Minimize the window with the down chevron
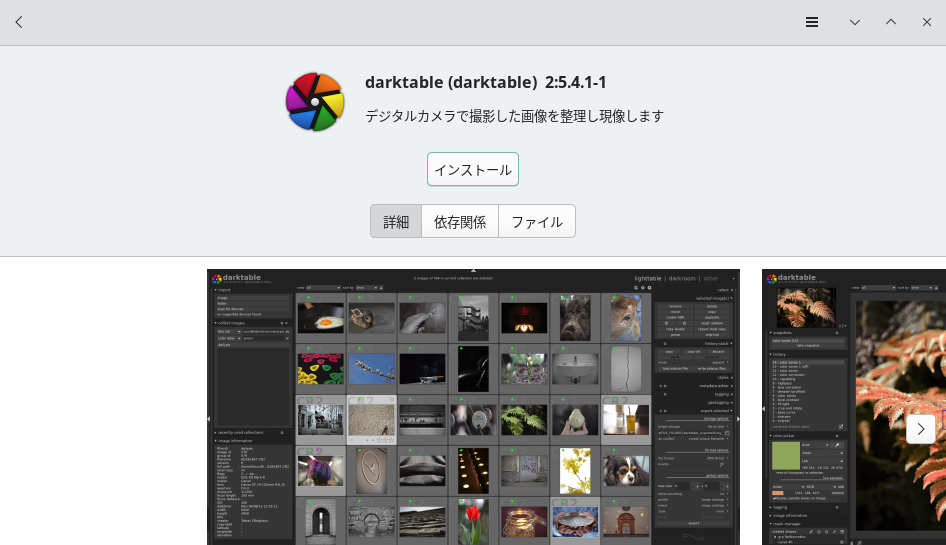 coord(855,22)
